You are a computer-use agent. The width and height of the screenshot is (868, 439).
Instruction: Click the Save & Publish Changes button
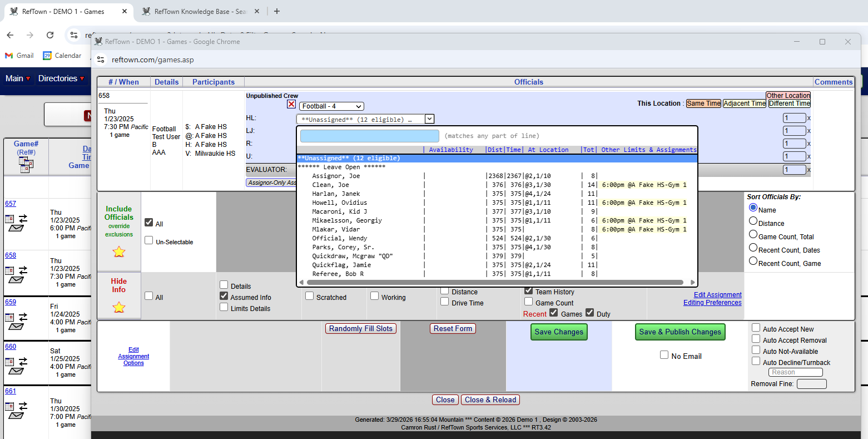[680, 332]
